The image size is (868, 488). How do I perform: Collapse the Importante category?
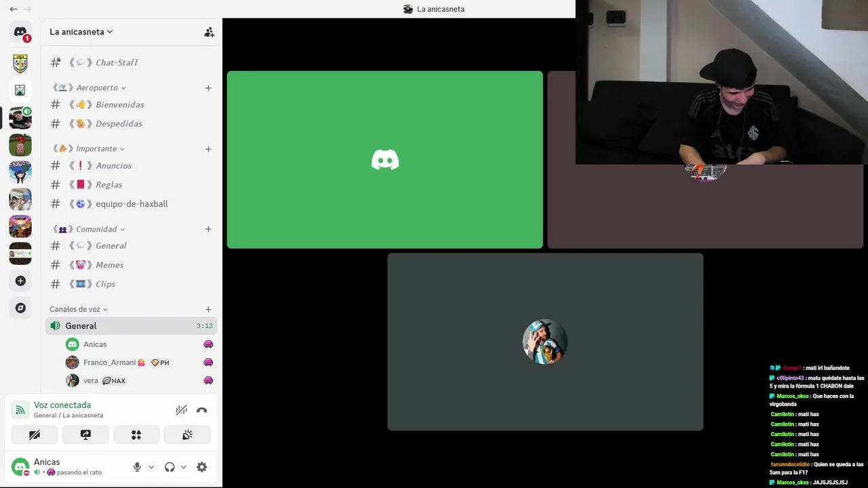pos(89,148)
